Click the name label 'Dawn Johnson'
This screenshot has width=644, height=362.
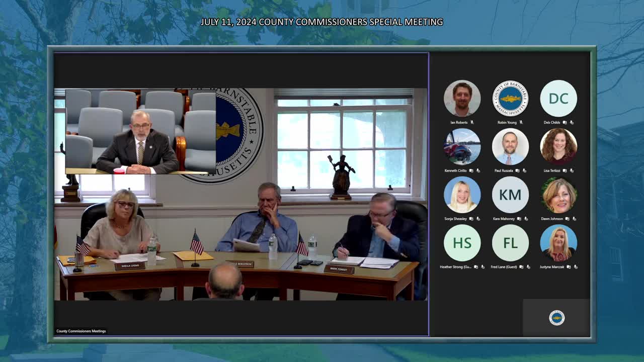point(552,219)
